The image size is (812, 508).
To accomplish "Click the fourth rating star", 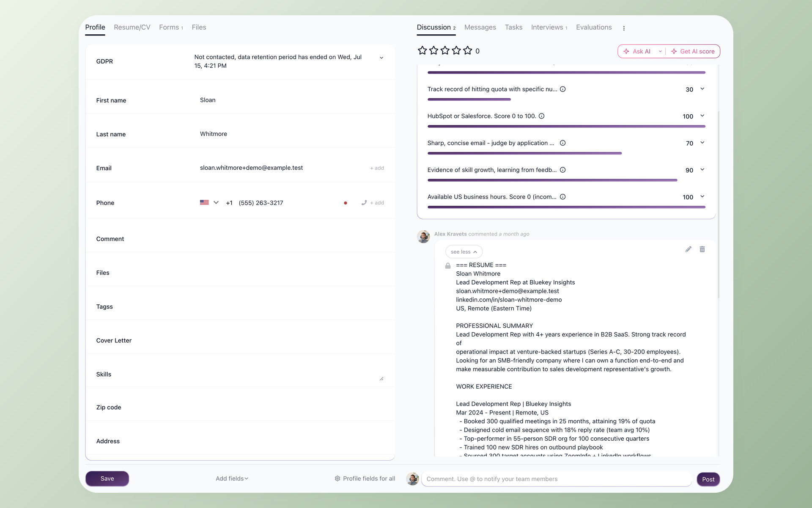I will click(x=456, y=51).
